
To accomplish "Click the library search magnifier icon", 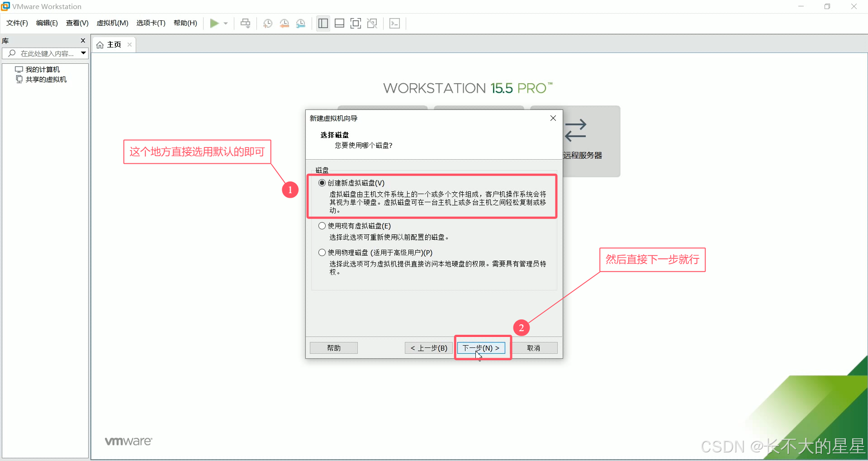I will [12, 53].
